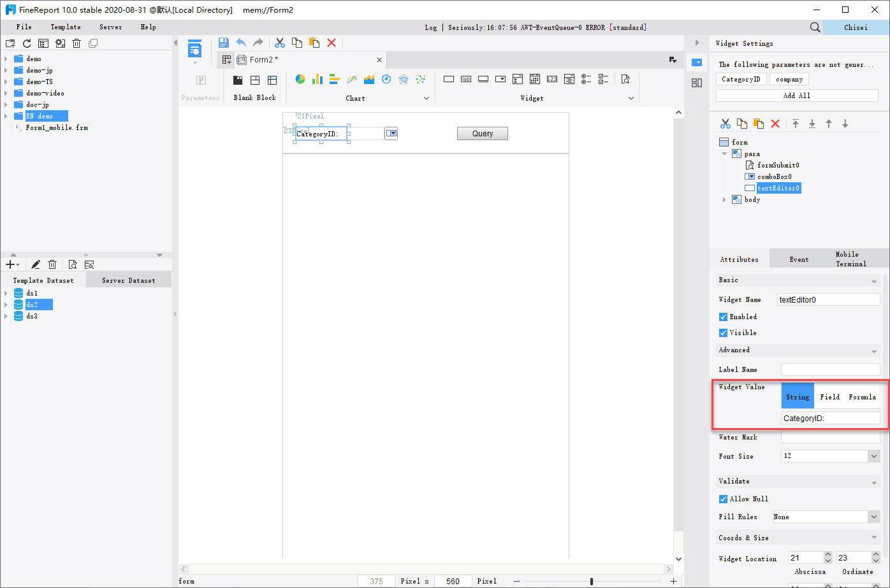This screenshot has width=890, height=588.
Task: Add a checkbox group widget
Action: [x=604, y=79]
